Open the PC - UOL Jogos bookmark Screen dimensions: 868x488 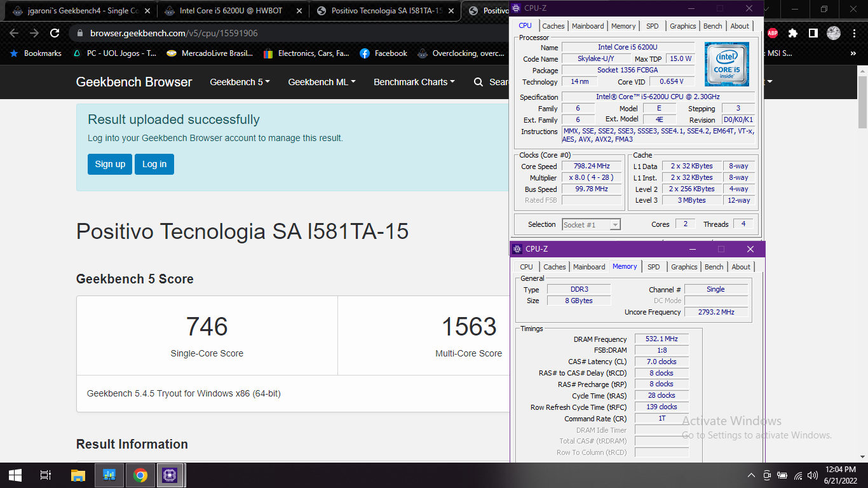[115, 53]
